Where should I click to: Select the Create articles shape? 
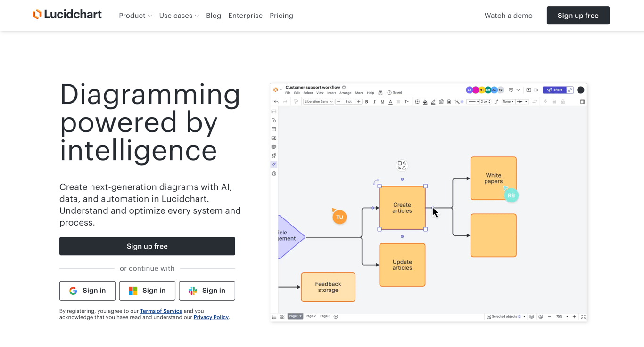[x=402, y=208]
